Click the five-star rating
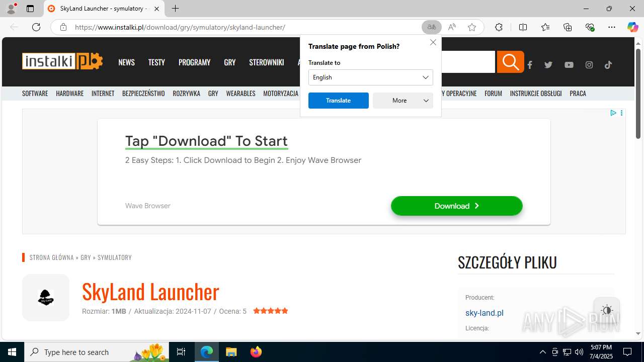 click(x=271, y=311)
